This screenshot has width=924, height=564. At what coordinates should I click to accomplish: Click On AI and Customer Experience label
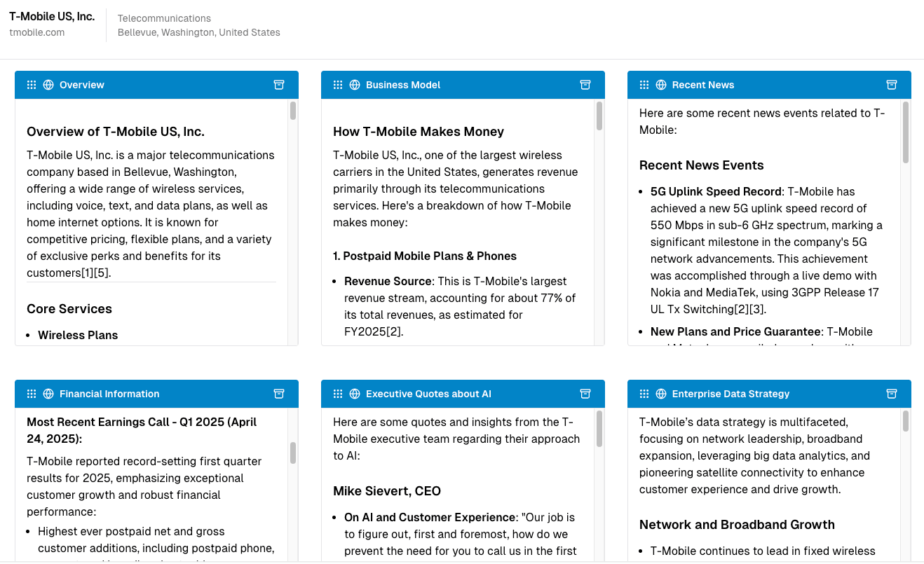point(430,518)
